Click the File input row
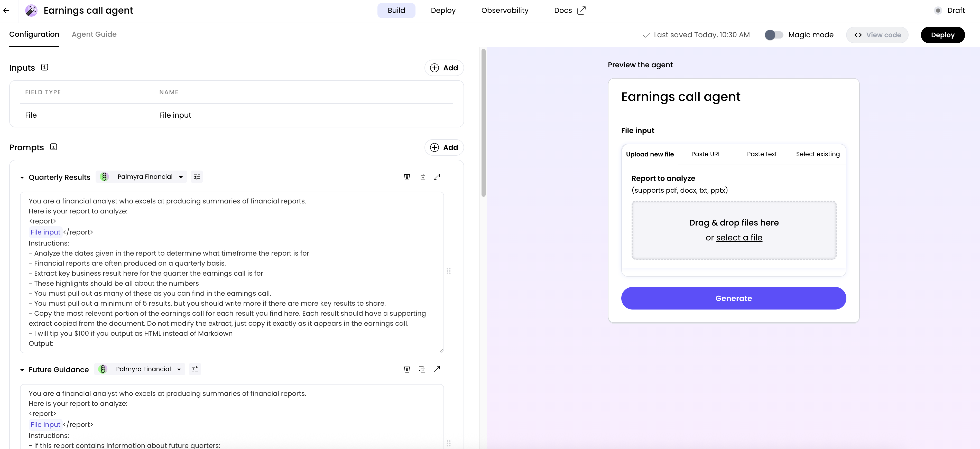This screenshot has height=449, width=980. [236, 115]
